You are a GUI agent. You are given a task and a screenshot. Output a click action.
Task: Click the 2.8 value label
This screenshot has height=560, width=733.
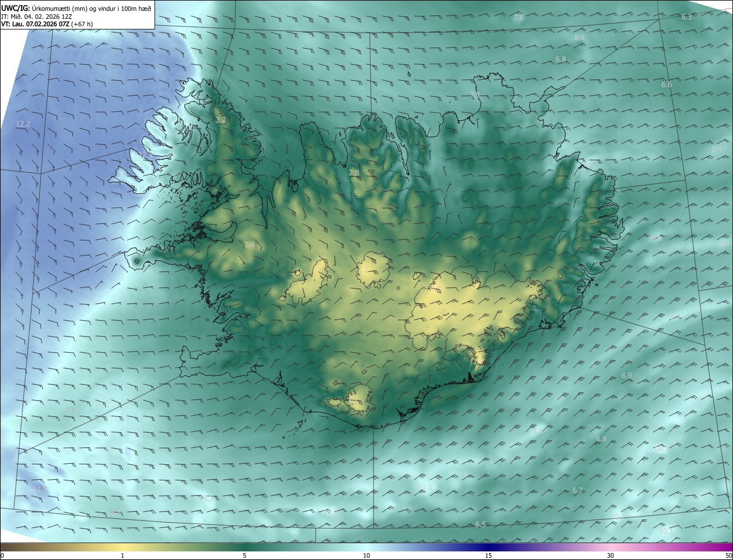click(x=354, y=172)
